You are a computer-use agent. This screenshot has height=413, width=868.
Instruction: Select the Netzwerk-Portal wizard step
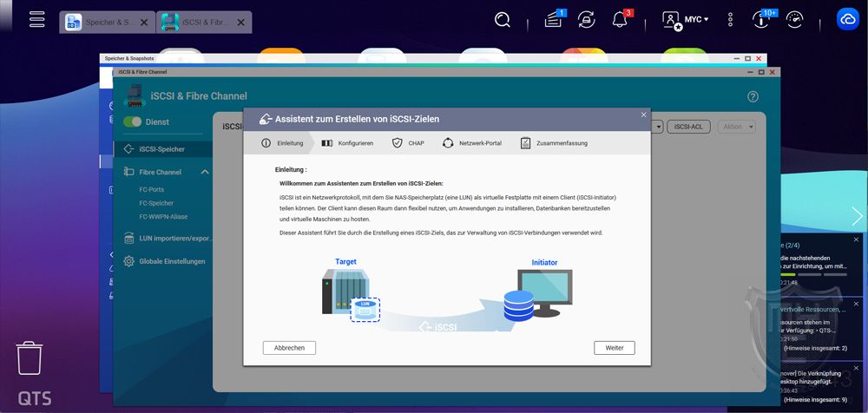click(472, 143)
